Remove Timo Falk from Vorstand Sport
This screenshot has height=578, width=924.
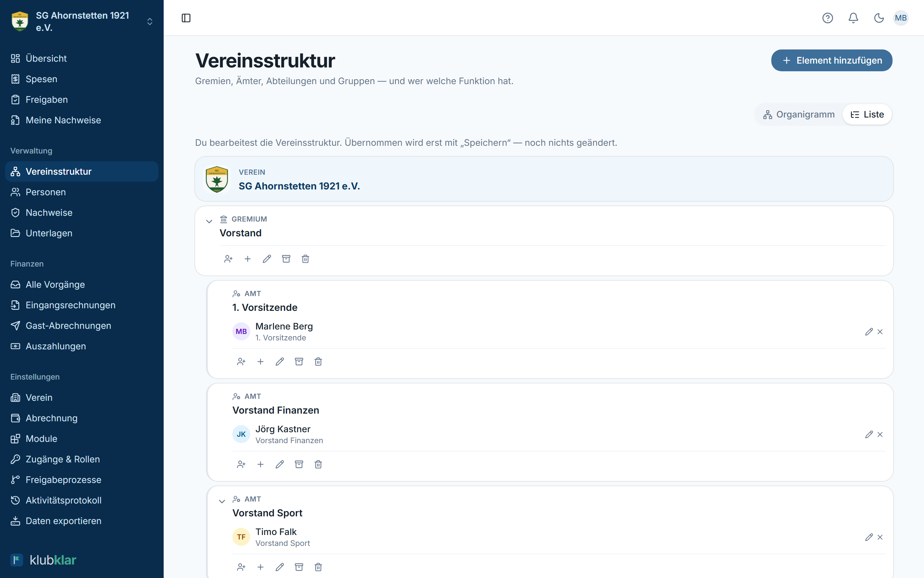880,538
